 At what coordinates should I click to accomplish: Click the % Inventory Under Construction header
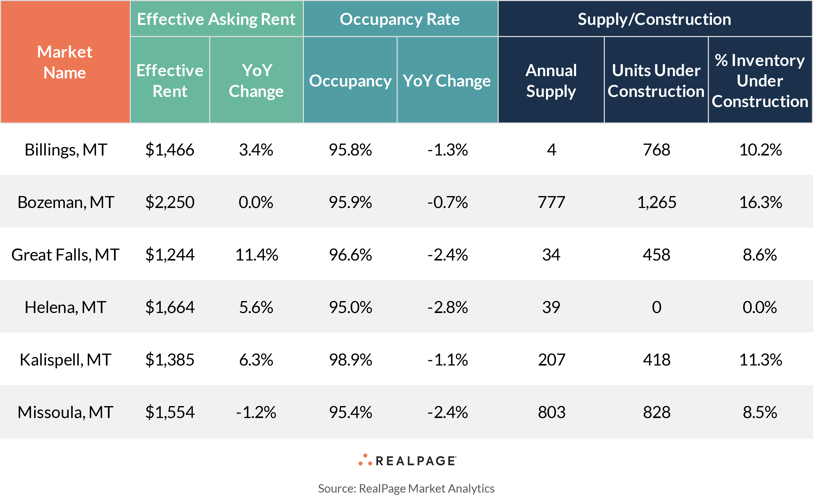(x=760, y=80)
